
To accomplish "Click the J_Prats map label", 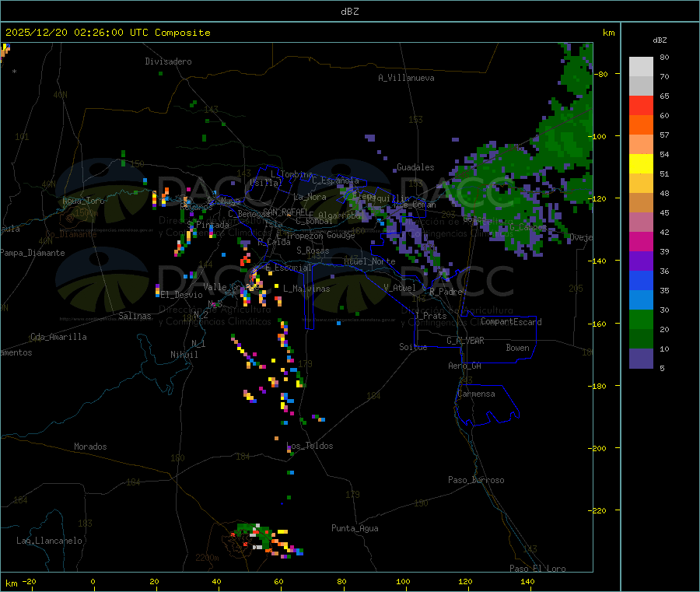I will (431, 316).
